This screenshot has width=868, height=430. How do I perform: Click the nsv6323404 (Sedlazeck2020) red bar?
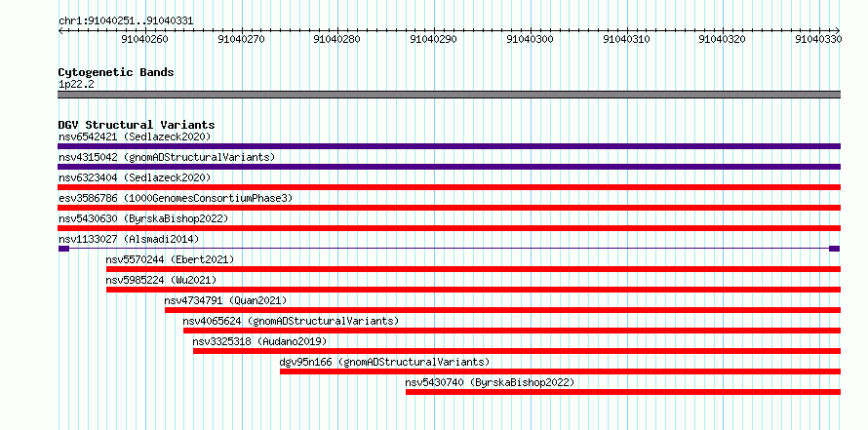click(449, 187)
